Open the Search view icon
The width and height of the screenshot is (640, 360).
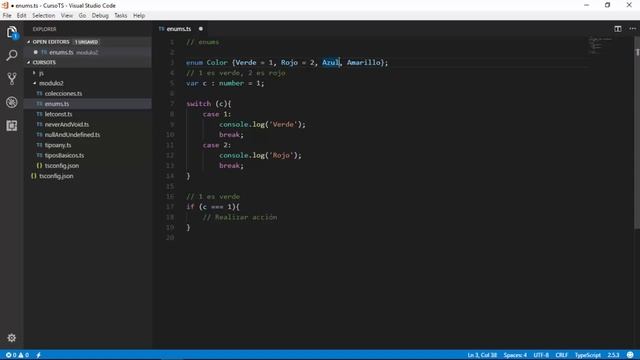(12, 55)
